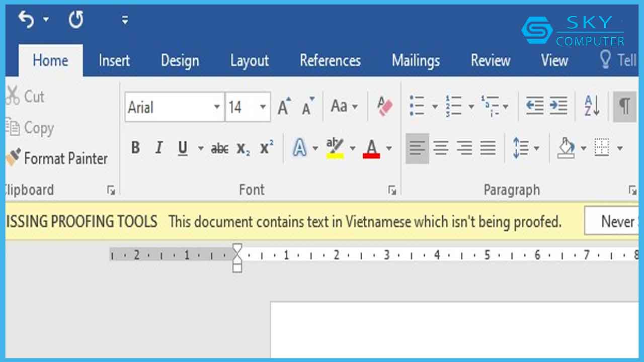Open font color dropdown arrow
Image resolution: width=644 pixels, height=362 pixels.
coord(389,148)
